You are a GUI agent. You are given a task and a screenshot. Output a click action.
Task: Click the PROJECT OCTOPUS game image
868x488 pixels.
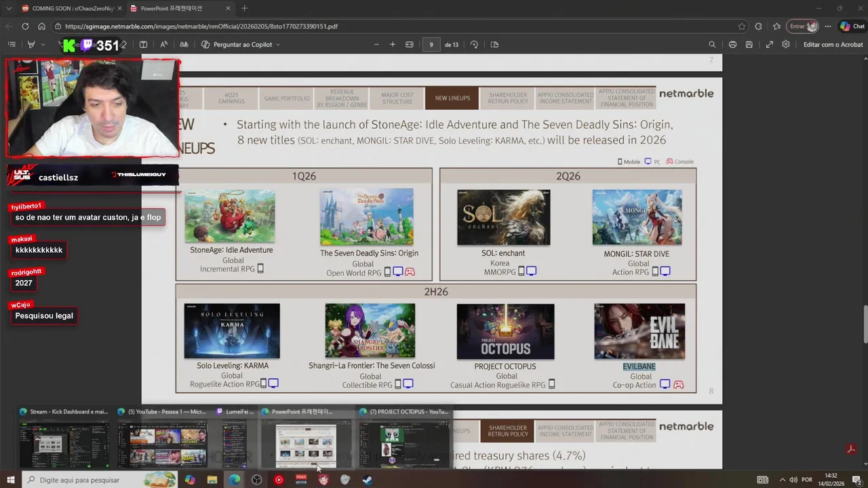coord(505,331)
